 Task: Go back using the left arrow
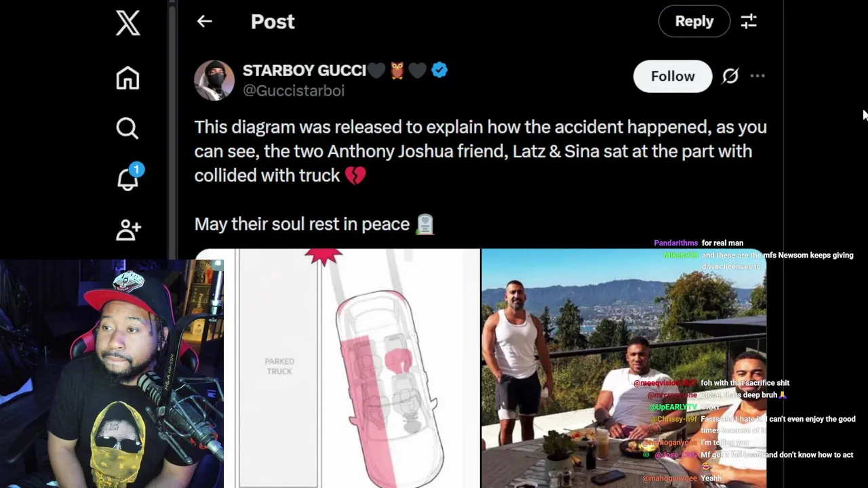point(204,22)
